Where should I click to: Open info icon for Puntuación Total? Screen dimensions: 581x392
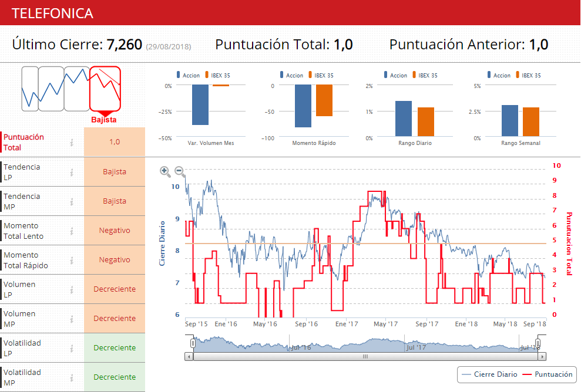[x=72, y=142]
